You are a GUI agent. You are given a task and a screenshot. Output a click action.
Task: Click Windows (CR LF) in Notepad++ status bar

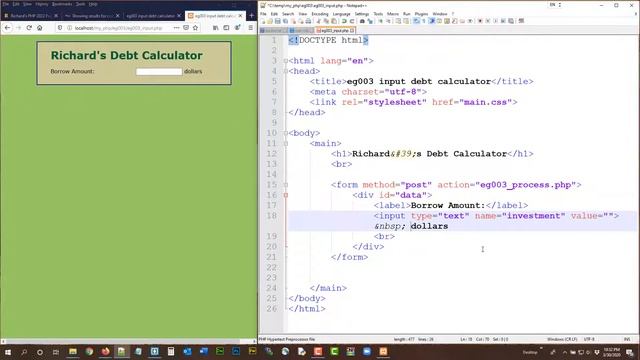pos(562,339)
